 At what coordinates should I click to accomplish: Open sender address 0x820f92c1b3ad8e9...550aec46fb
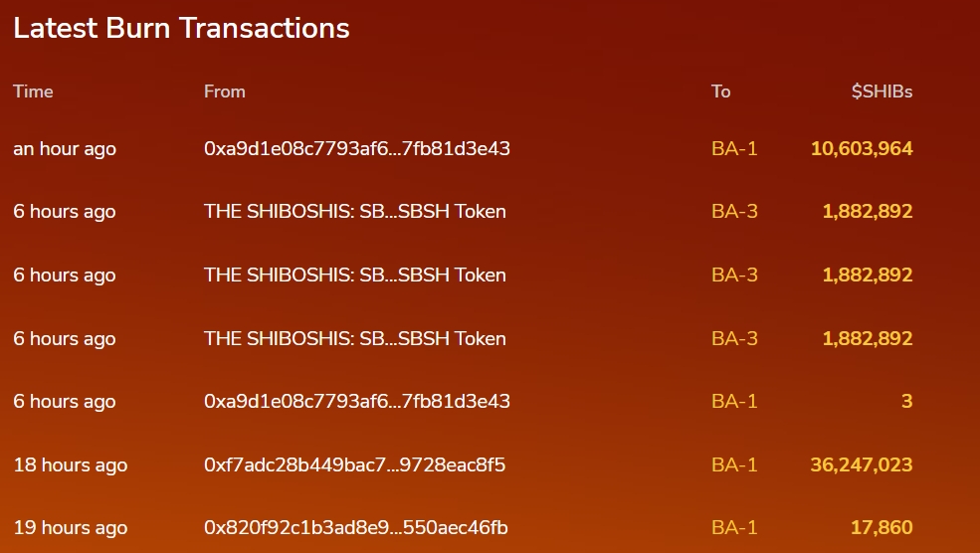(x=355, y=527)
